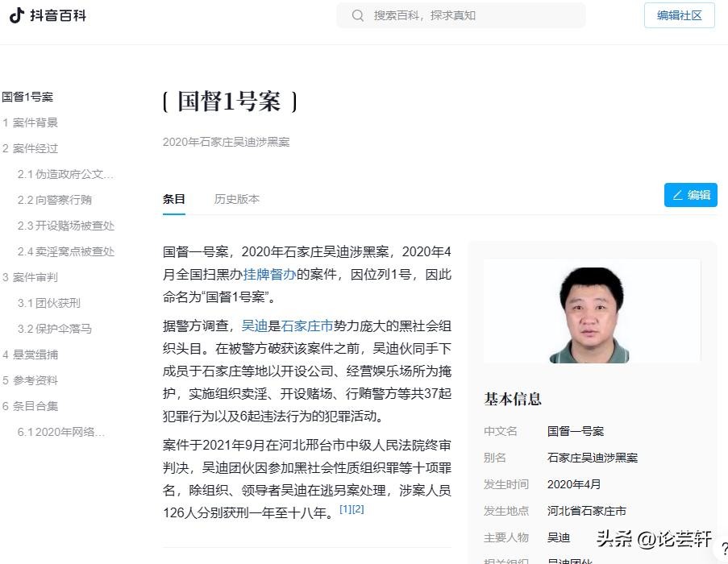Follow the 吴迪 link in article

(254, 326)
